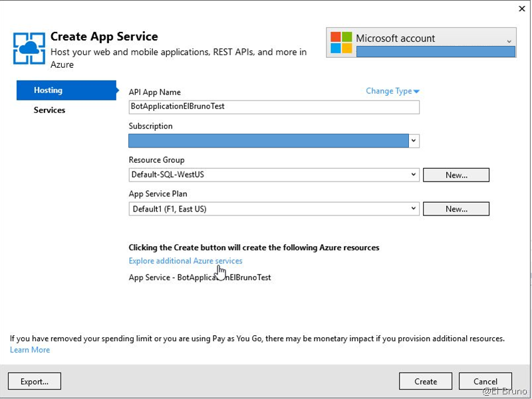Screen dimensions: 532x399
Task: Switch to the Hosting tab
Action: tap(65, 90)
